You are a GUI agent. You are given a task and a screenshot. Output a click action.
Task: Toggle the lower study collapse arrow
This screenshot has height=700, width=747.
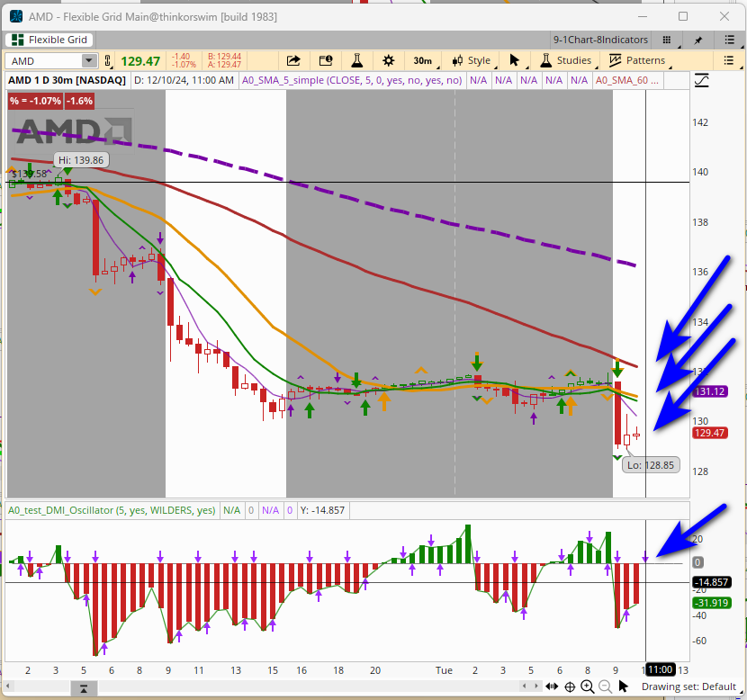click(83, 688)
